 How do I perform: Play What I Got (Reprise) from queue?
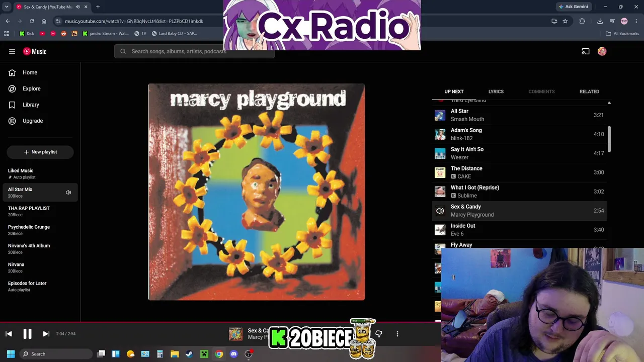point(519,192)
